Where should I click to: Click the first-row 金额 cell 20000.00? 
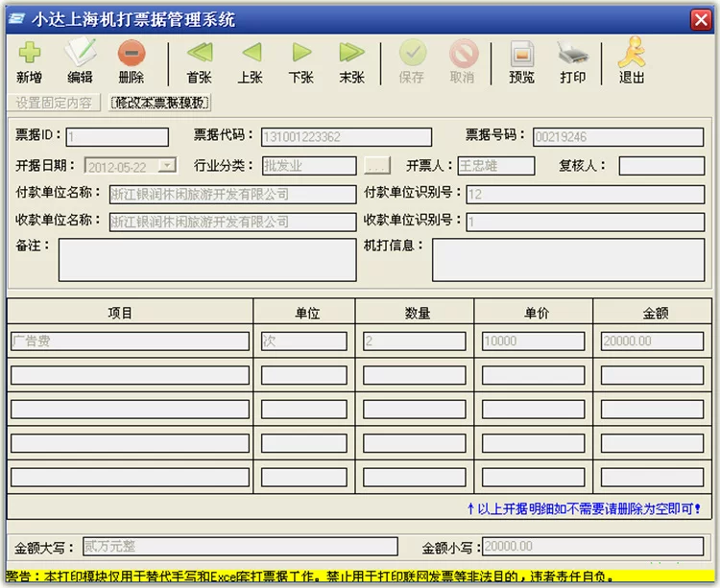[652, 341]
